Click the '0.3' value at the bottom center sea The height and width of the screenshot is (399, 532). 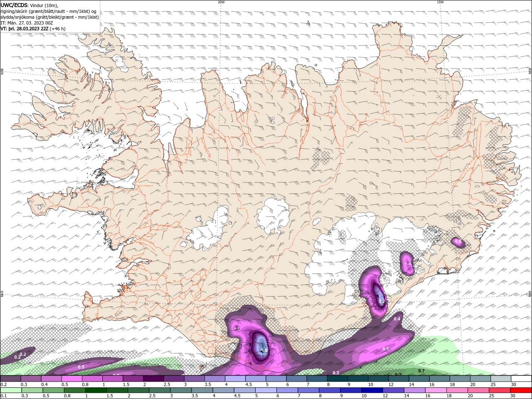click(x=336, y=373)
